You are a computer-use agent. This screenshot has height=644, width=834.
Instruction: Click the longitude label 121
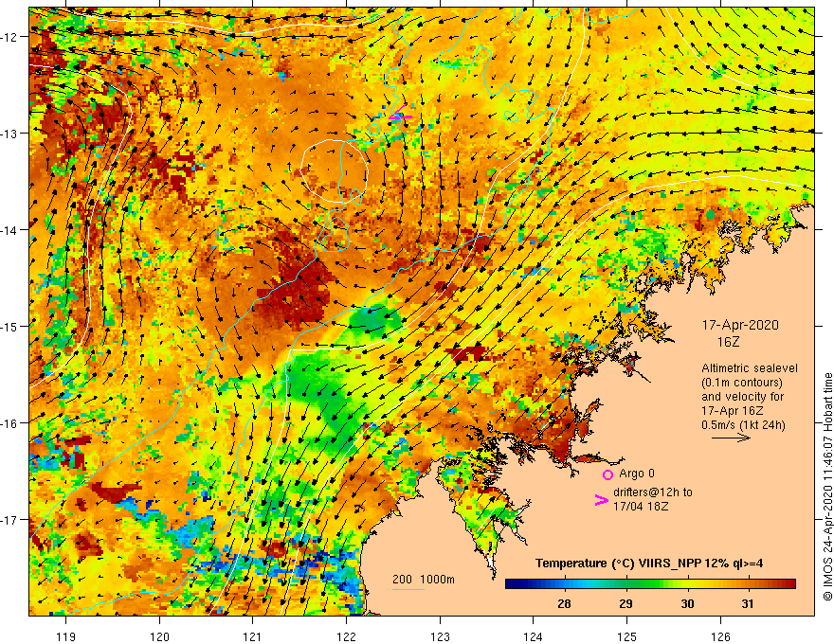pos(253,636)
